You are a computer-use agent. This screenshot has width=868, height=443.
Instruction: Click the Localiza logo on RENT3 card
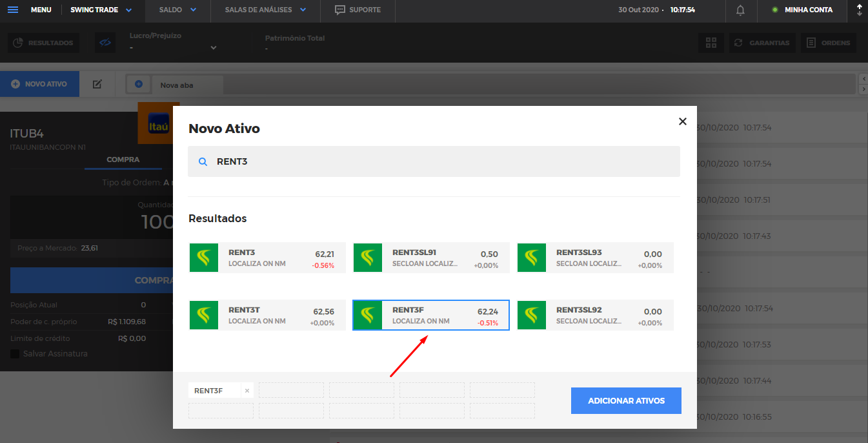point(204,258)
